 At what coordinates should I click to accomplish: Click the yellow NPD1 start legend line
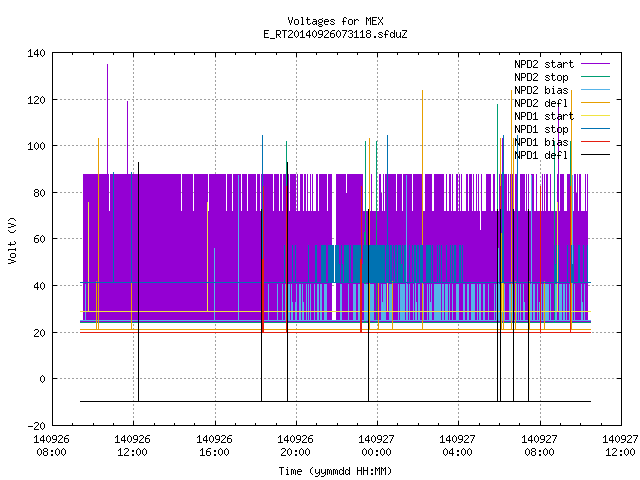[x=596, y=116]
